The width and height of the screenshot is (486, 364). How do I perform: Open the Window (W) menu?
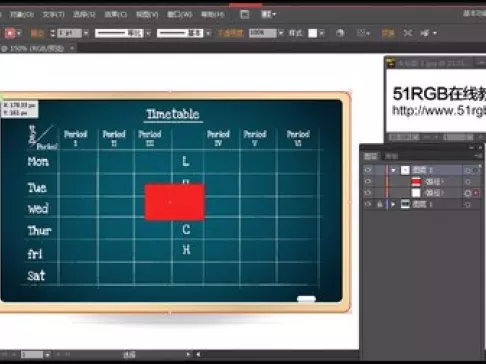coord(179,14)
